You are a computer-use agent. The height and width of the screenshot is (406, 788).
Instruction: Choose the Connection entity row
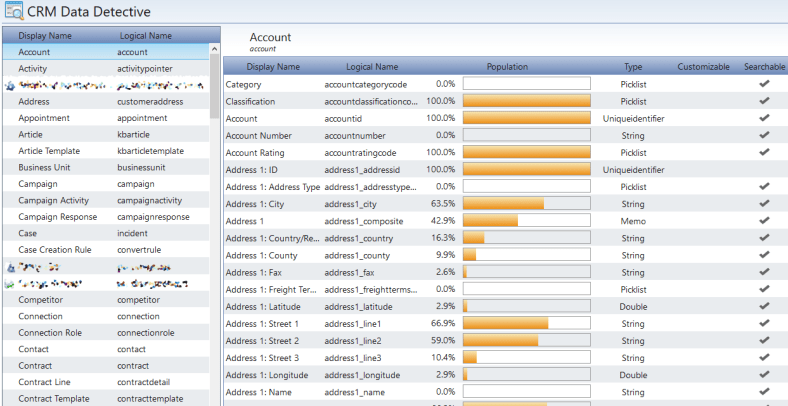tap(106, 316)
